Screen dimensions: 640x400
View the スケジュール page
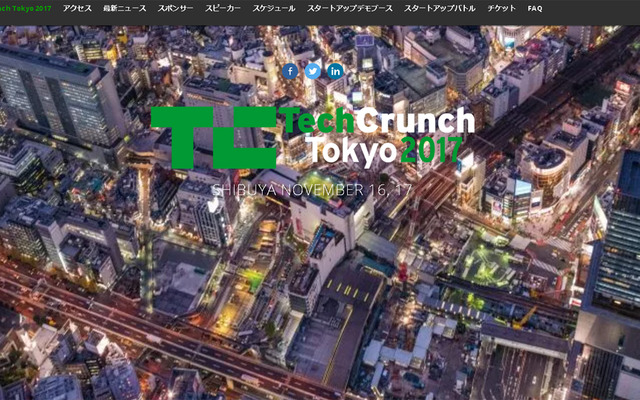tap(274, 8)
